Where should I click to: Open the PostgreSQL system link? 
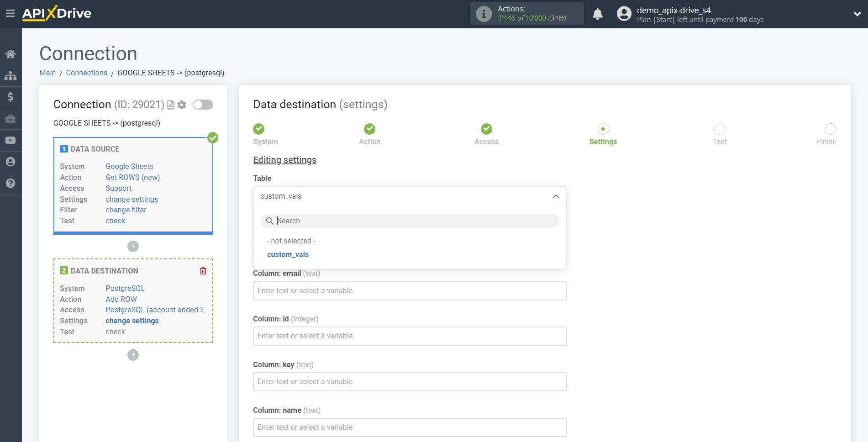125,288
